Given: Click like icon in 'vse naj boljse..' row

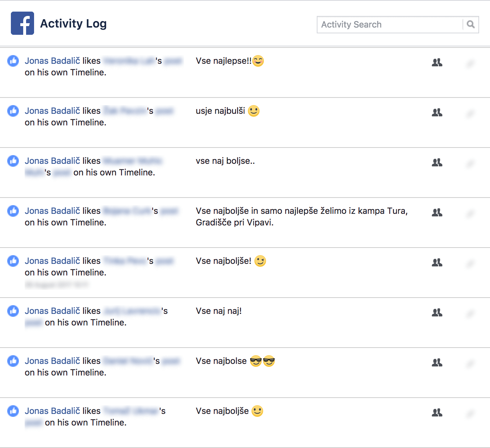Looking at the screenshot, I should point(13,161).
